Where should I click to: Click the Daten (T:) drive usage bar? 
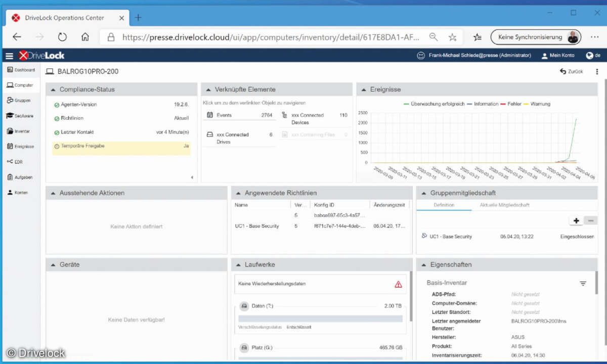[321, 319]
